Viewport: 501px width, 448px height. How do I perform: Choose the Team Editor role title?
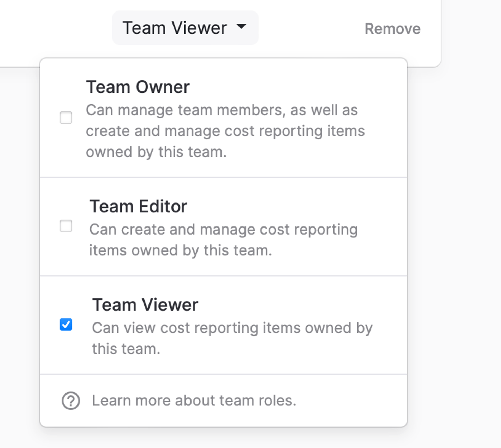[x=138, y=206]
